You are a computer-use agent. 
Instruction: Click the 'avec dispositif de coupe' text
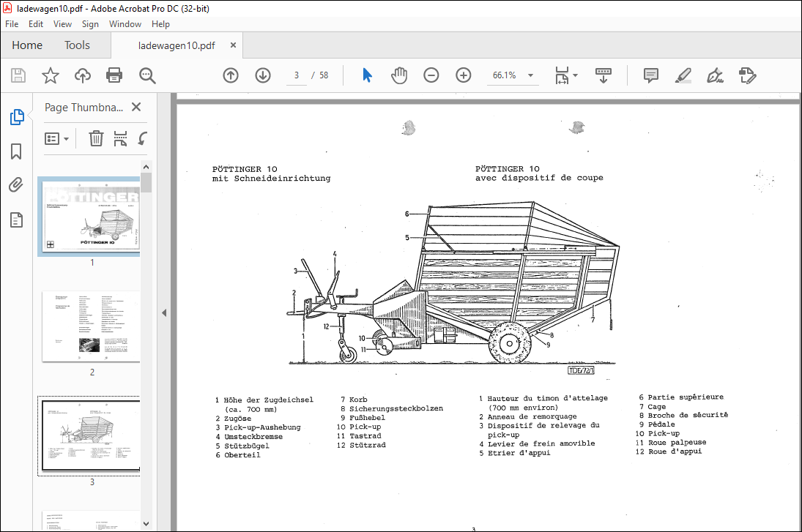coord(539,178)
